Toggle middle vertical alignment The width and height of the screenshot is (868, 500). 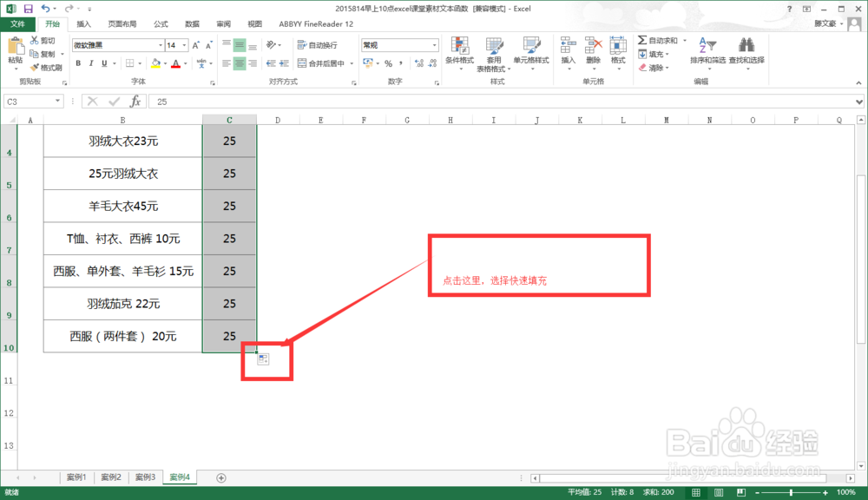(240, 45)
